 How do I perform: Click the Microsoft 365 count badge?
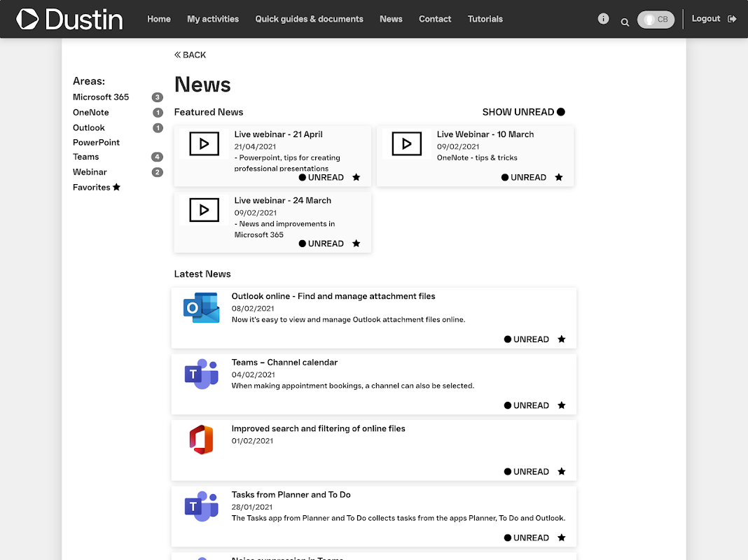(x=158, y=97)
